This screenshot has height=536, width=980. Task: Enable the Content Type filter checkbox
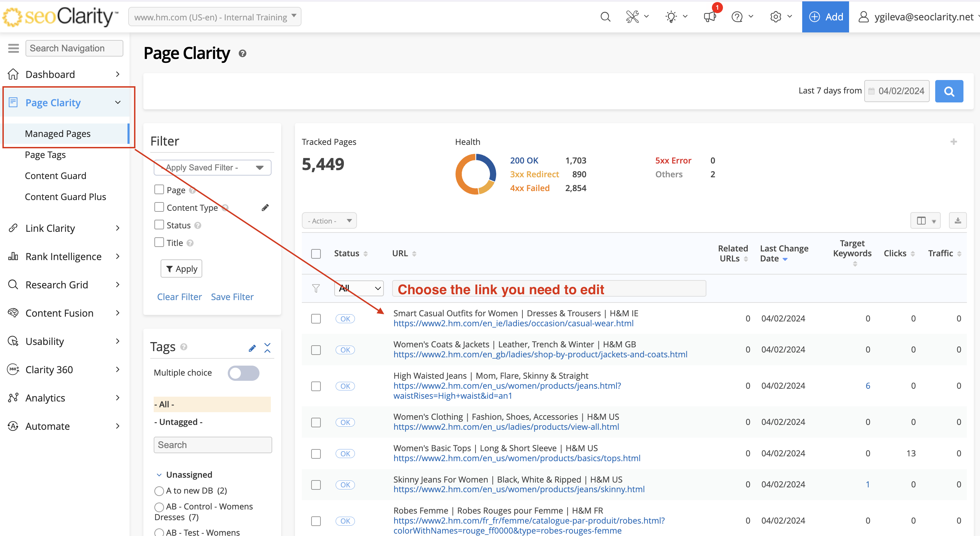tap(159, 207)
